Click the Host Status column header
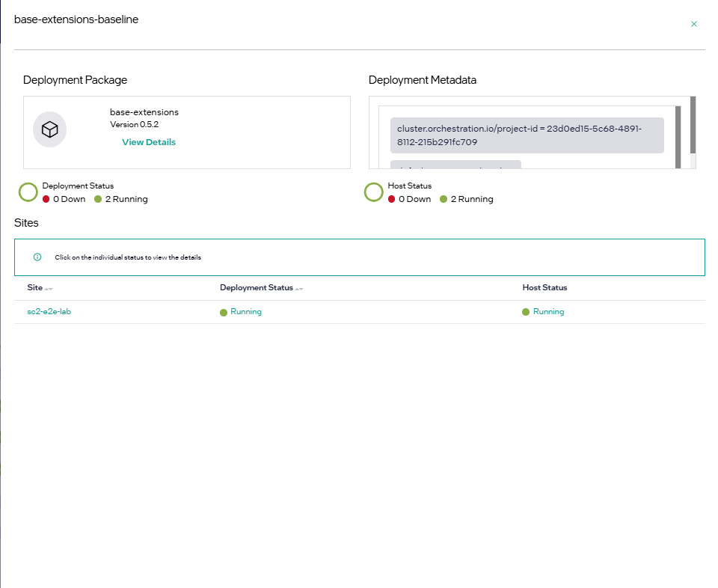Image resolution: width=718 pixels, height=588 pixels. pos(544,287)
